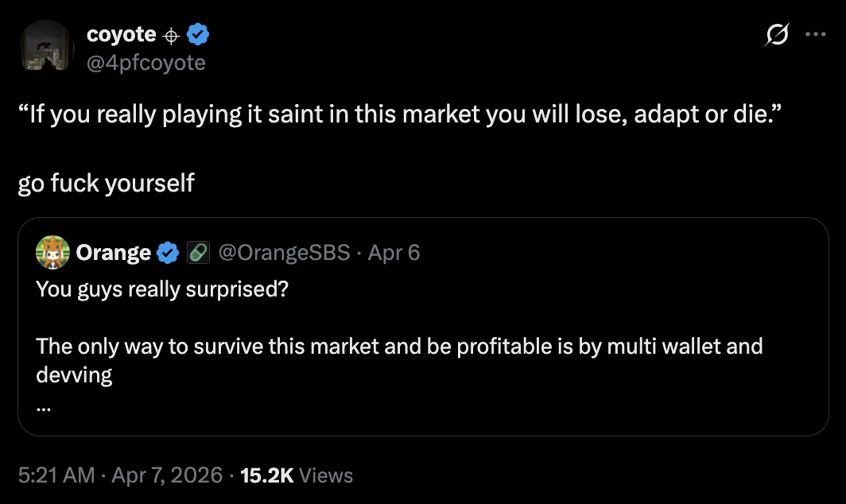This screenshot has height=504, width=846.
Task: Open the three-dot more options menu
Action: (x=816, y=34)
